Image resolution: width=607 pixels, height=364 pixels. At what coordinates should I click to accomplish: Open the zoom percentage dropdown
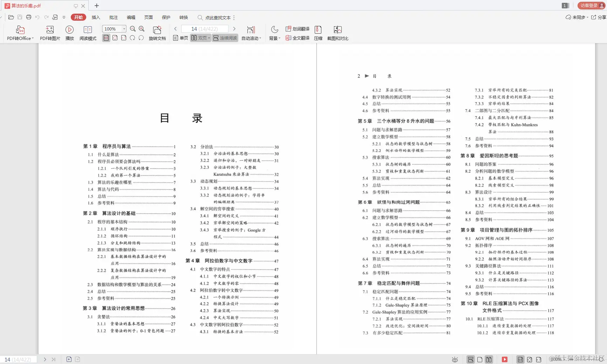[x=123, y=29]
